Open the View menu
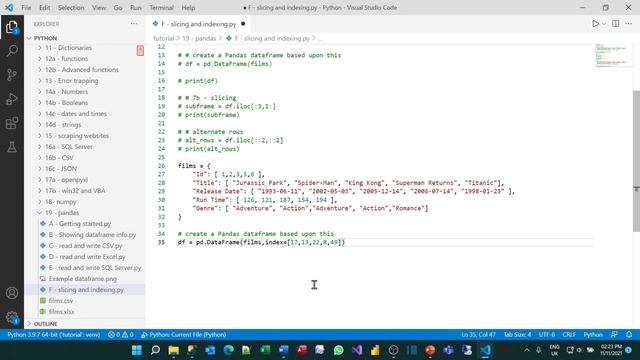The height and width of the screenshot is (360, 640). point(99,7)
